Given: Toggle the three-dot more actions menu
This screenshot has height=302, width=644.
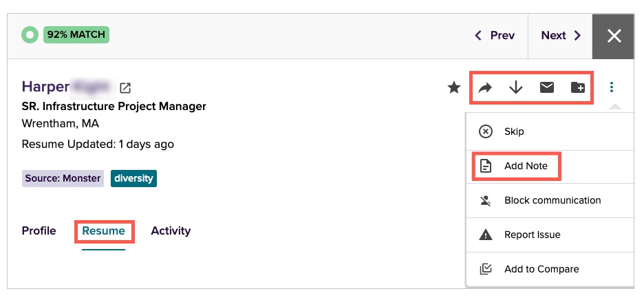Looking at the screenshot, I should [612, 87].
